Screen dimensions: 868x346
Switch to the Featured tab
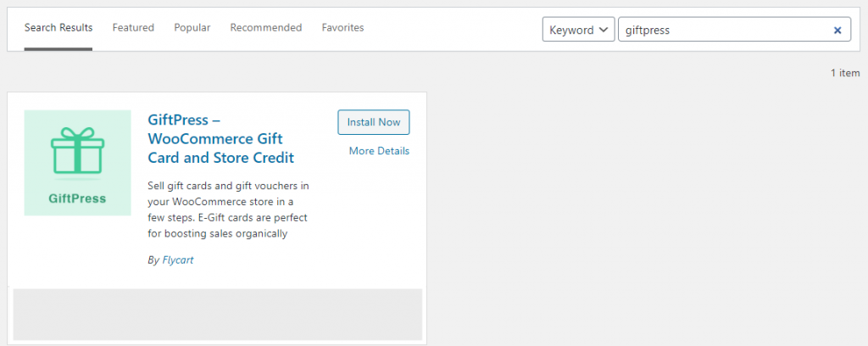coord(133,27)
